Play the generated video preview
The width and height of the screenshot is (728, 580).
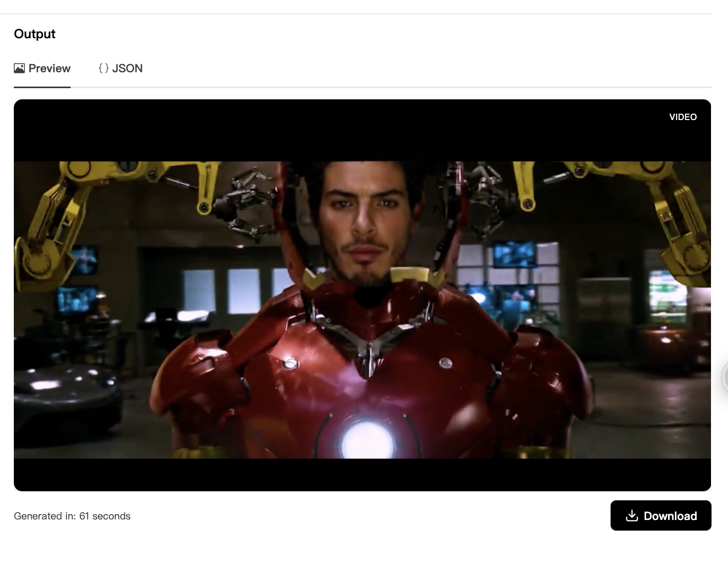click(362, 295)
